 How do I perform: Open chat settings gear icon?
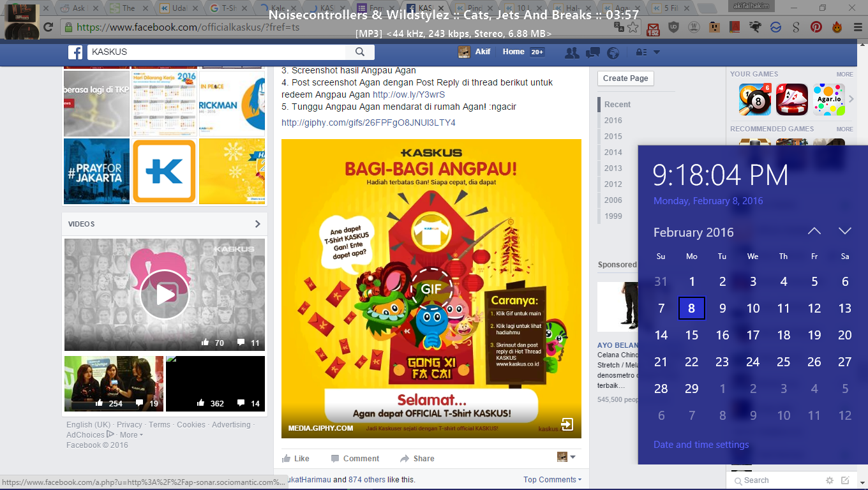(830, 480)
